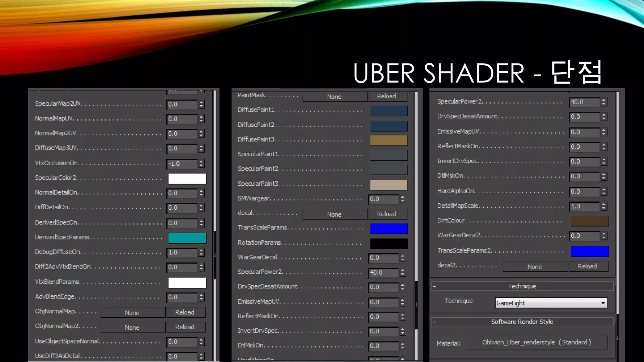This screenshot has width=644, height=362.
Task: Click the DebugDiffuseOn value field showing 1.0
Action: point(182,253)
